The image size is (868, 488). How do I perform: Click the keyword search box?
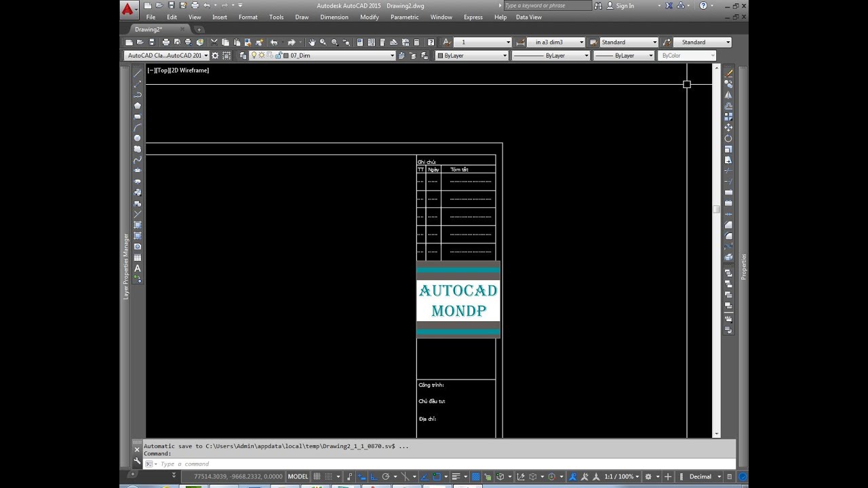click(547, 5)
